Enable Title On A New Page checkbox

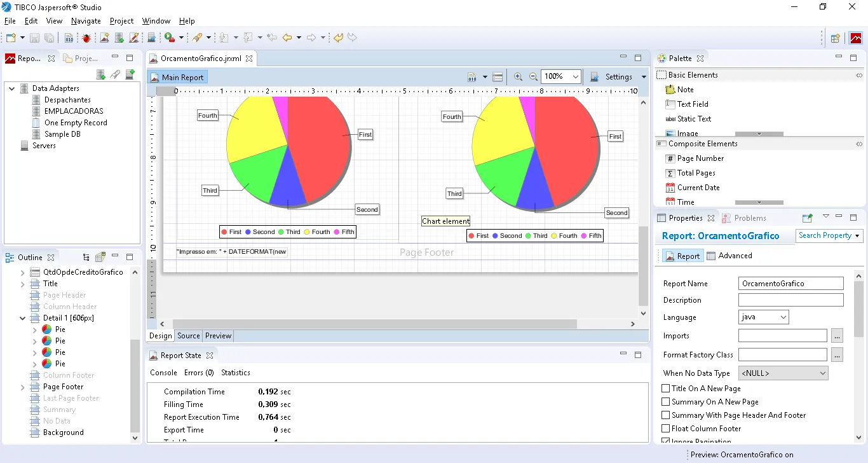point(666,389)
